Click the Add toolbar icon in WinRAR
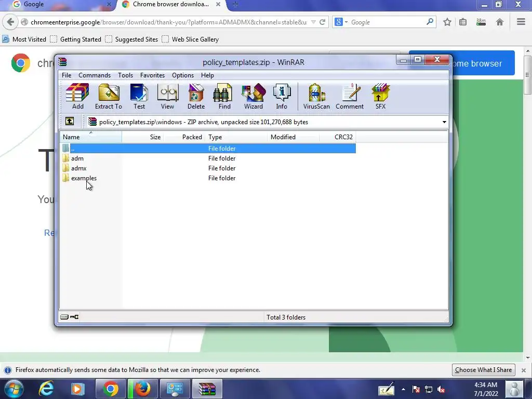Screen dimensions: 532x399 tap(78, 96)
